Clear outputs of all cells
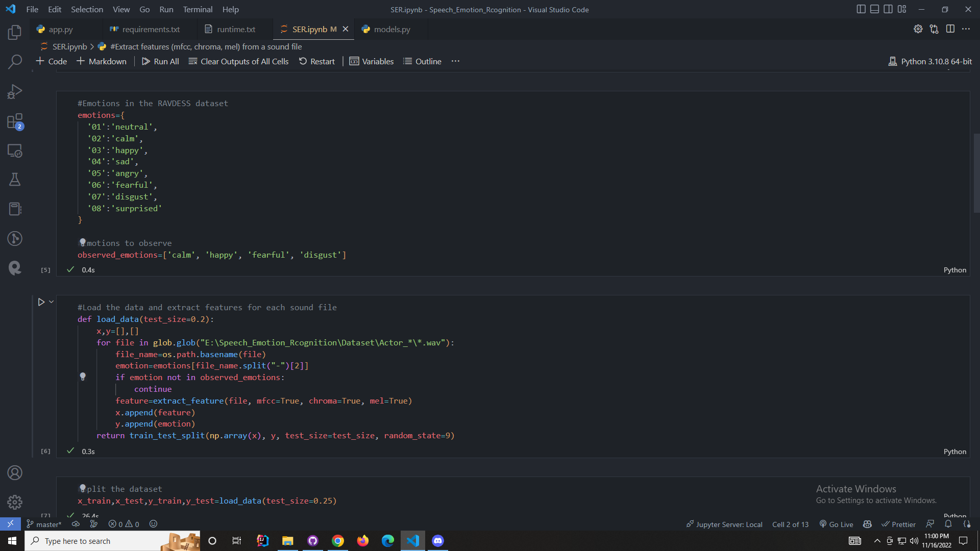This screenshot has height=551, width=980. 238,61
